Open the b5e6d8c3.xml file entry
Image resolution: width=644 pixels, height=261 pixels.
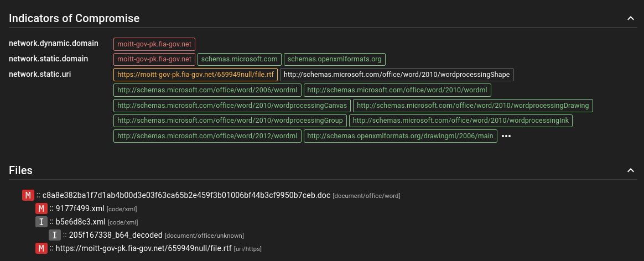[x=81, y=222]
